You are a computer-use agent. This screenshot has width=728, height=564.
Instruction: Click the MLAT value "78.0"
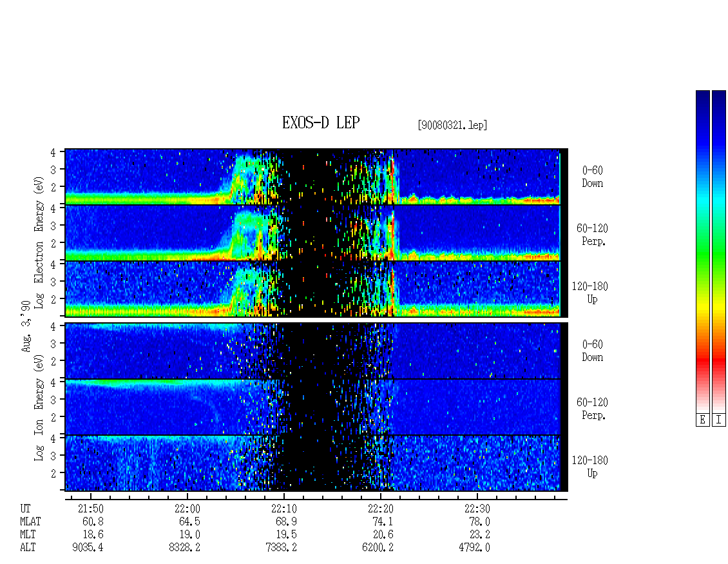pyautogui.click(x=479, y=521)
